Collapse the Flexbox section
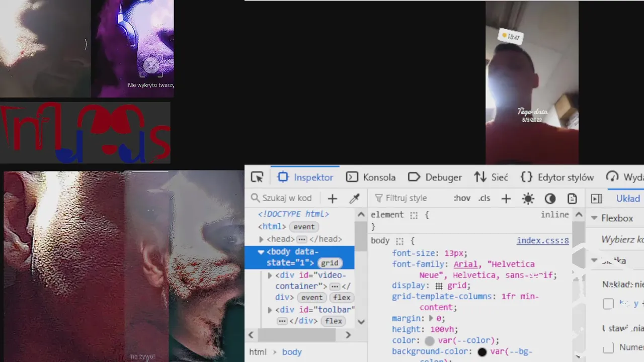 (594, 218)
